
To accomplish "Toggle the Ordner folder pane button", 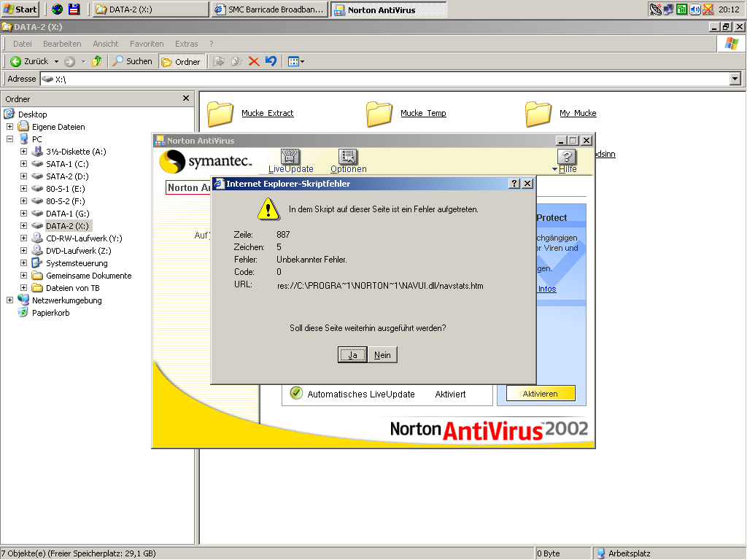I will point(182,62).
